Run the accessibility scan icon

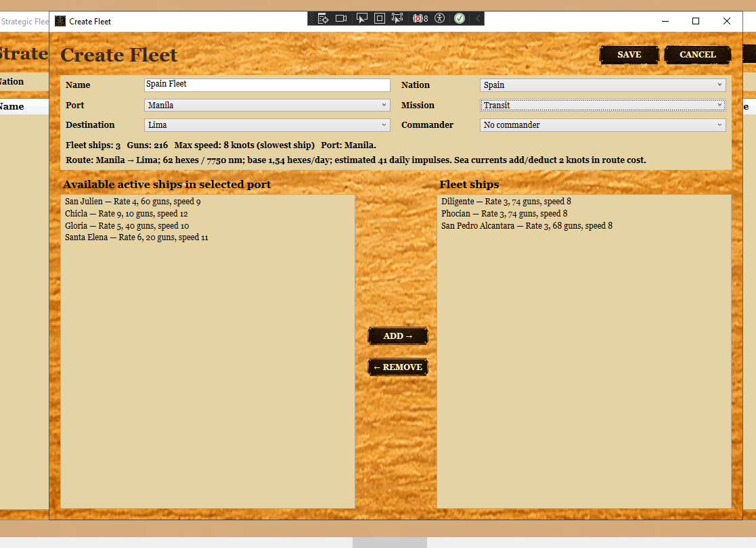(439, 18)
